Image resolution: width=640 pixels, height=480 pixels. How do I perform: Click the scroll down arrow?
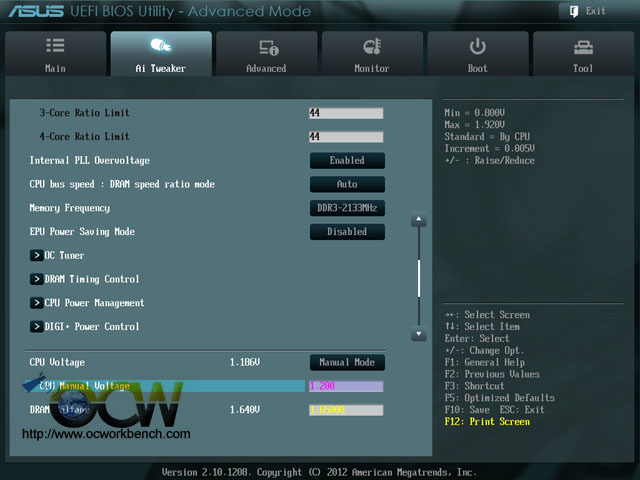pyautogui.click(x=419, y=334)
